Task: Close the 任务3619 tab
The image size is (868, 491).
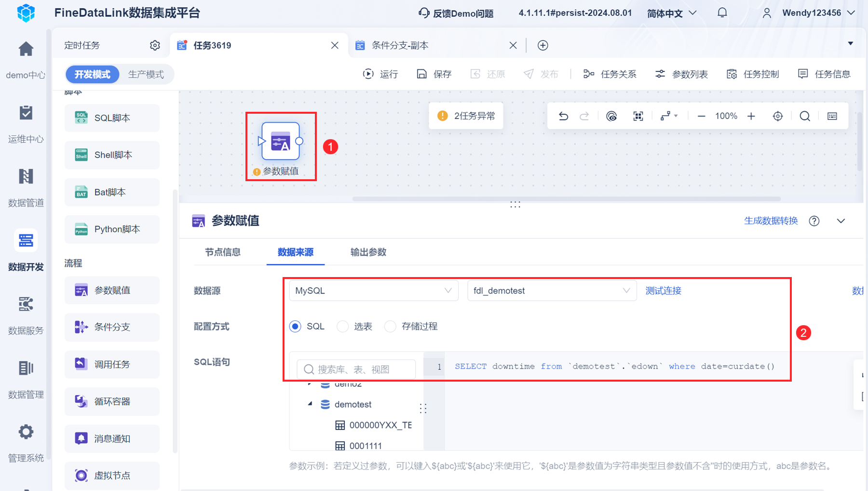Action: [335, 45]
